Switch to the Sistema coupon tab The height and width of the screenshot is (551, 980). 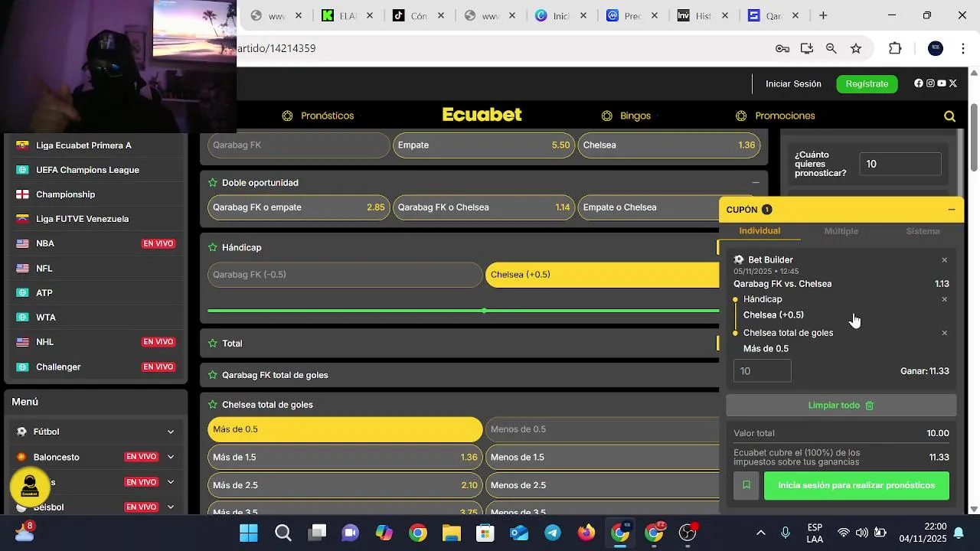(923, 231)
